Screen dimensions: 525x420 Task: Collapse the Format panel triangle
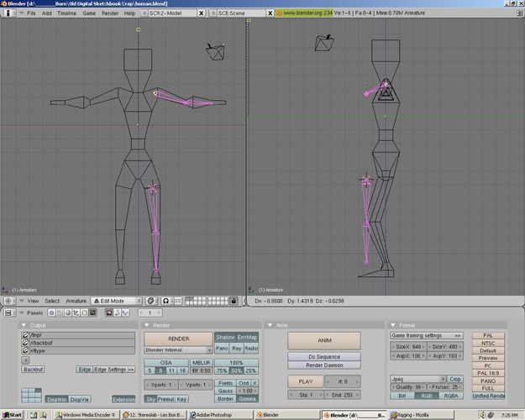393,325
